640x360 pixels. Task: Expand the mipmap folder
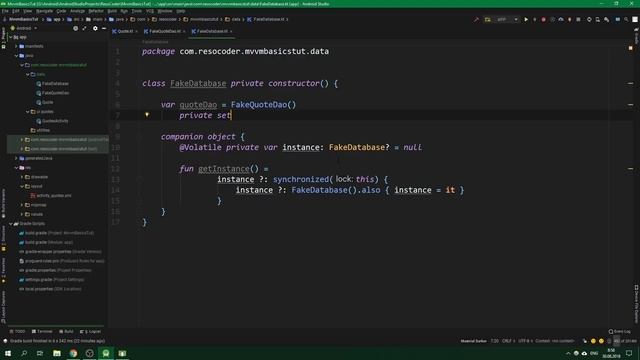pyautogui.click(x=22, y=205)
